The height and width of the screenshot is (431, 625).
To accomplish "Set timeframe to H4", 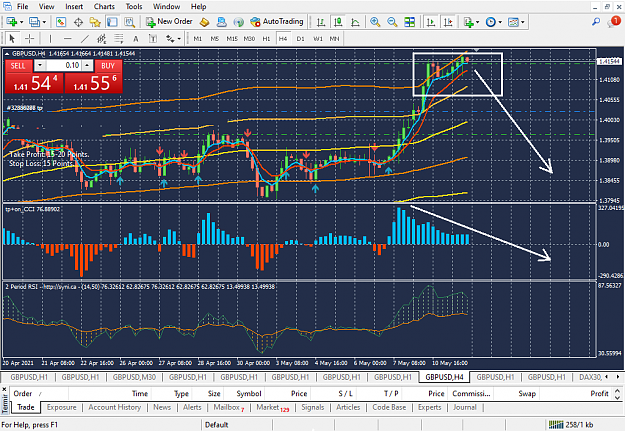I will click(283, 38).
